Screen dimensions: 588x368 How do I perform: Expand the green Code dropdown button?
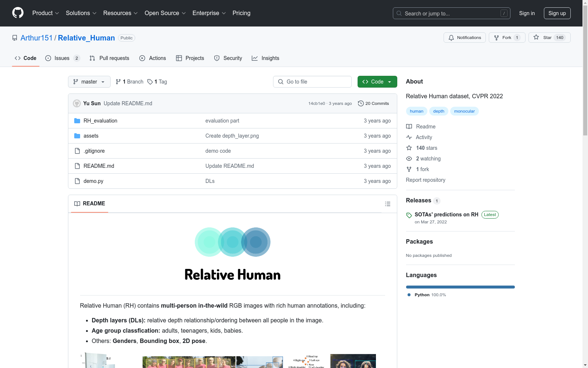(x=377, y=82)
